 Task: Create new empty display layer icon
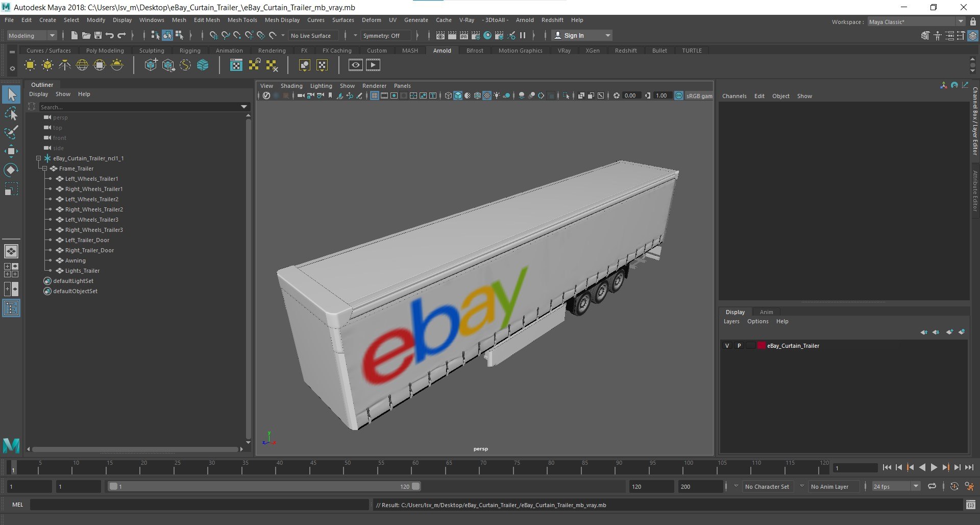[949, 332]
